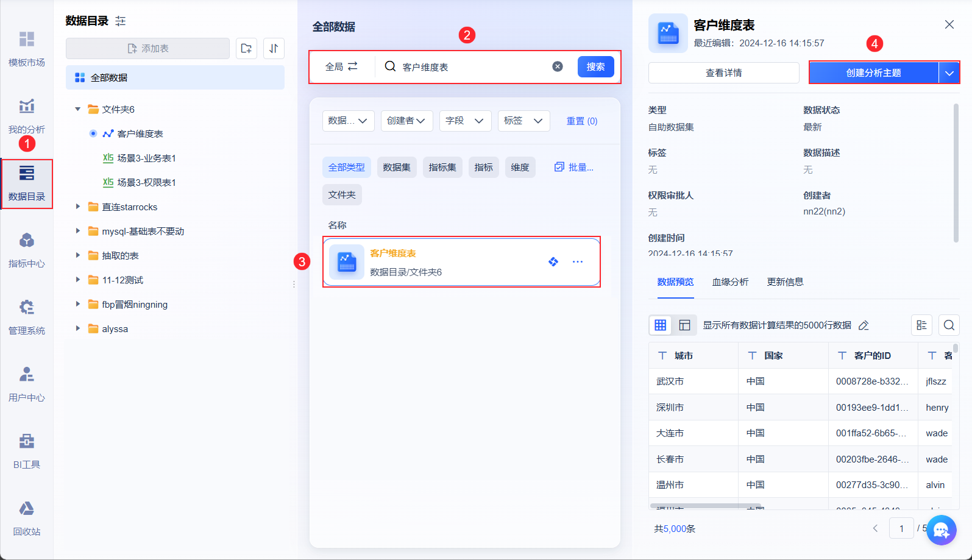
Task: Open 数据目录 in the sidebar
Action: pyautogui.click(x=27, y=183)
